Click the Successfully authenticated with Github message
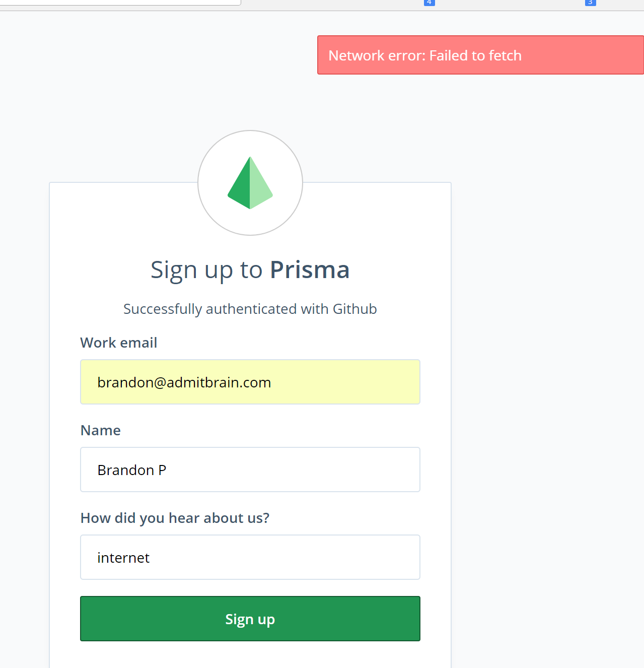Image resolution: width=644 pixels, height=668 pixels. pos(250,309)
